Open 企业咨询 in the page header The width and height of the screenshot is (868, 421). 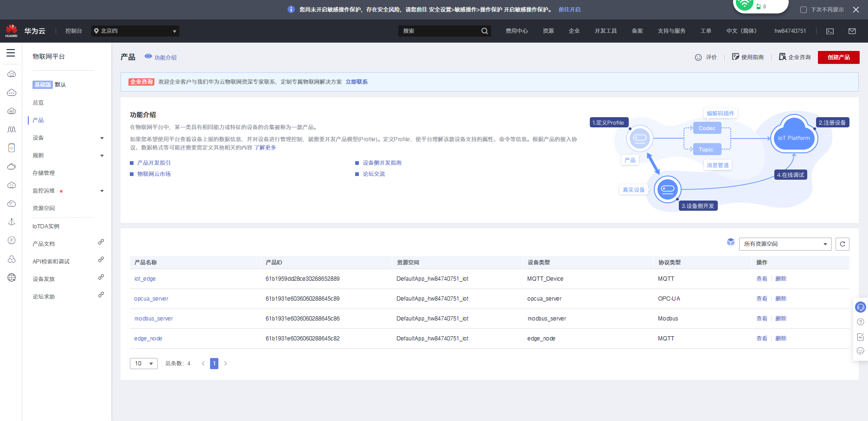795,57
